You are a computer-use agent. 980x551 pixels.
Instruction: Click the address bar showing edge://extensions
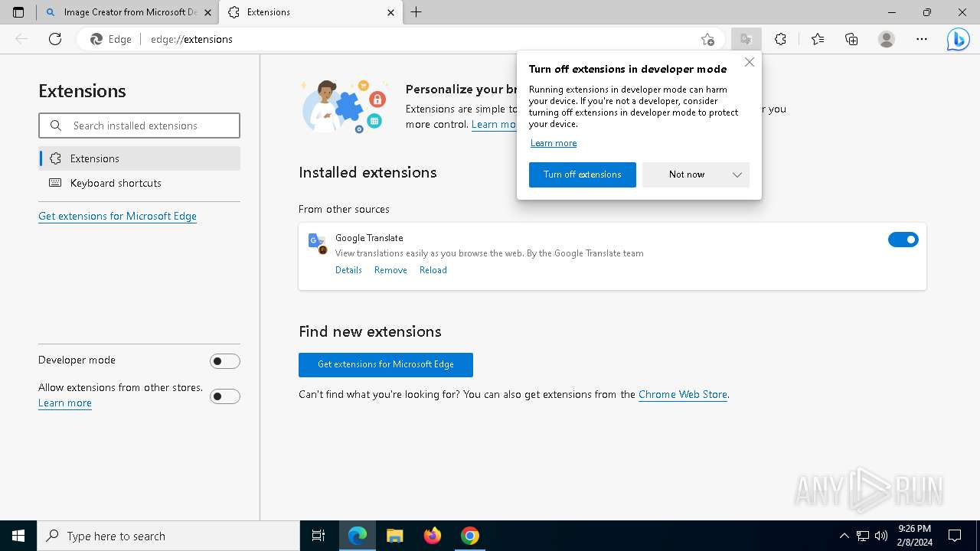(x=398, y=39)
